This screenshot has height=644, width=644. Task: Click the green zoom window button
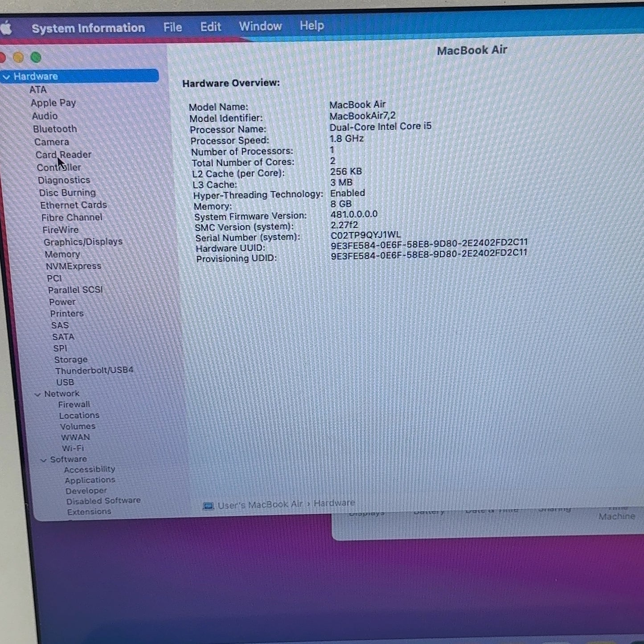coord(36,57)
